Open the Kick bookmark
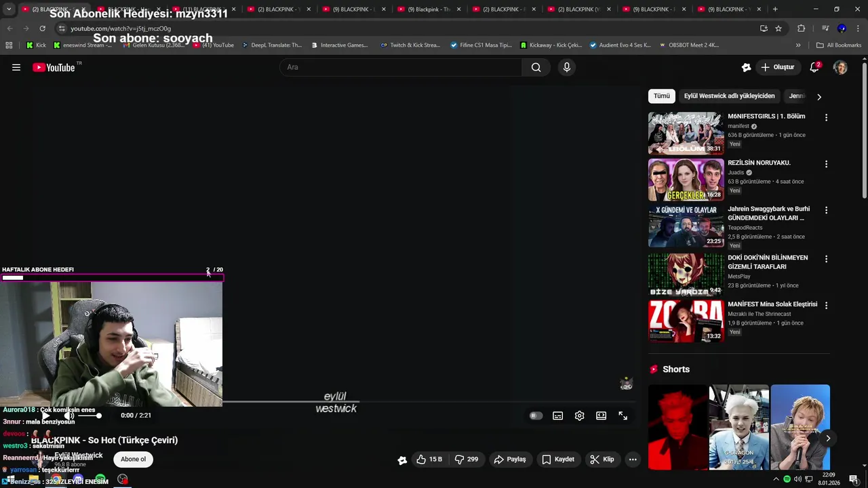Screen dimensions: 868x488 pos(37,45)
